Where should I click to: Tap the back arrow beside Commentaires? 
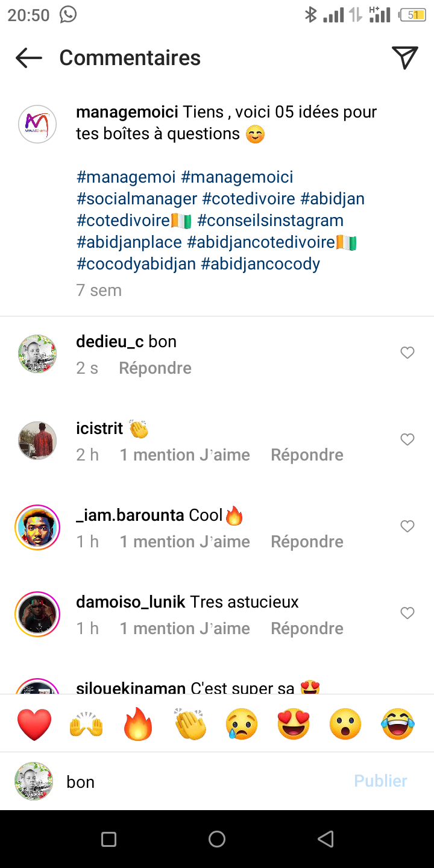[29, 58]
